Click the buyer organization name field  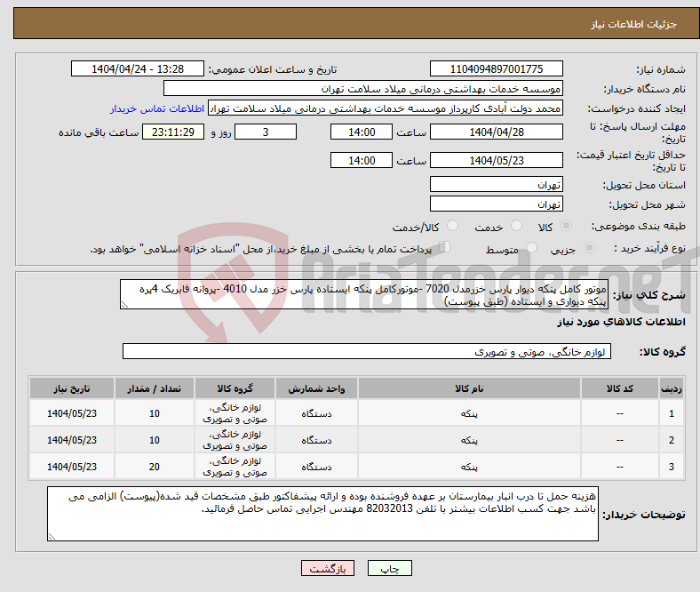point(363,89)
